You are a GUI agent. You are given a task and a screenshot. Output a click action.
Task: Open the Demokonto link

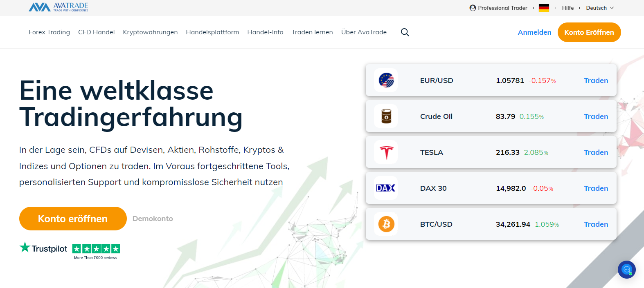153,219
